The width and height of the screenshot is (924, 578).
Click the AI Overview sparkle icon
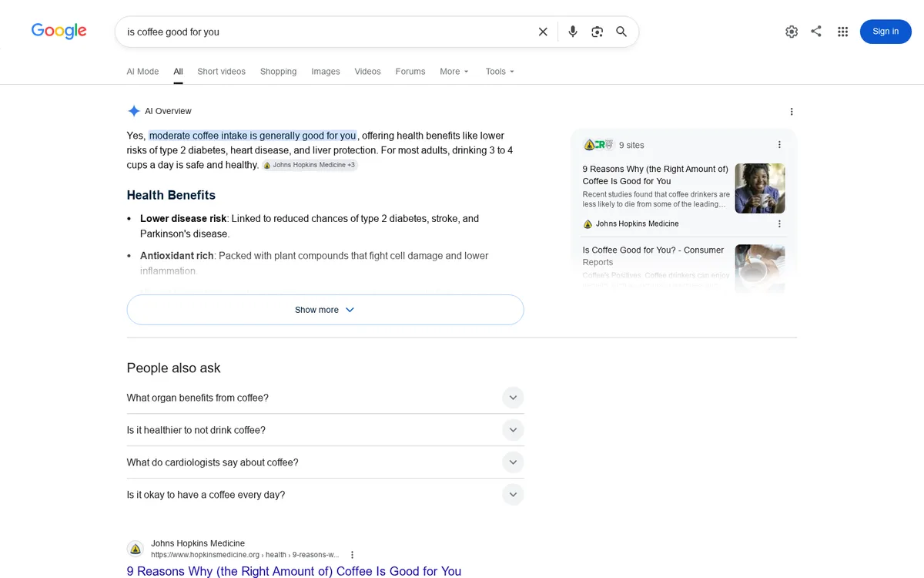(134, 111)
